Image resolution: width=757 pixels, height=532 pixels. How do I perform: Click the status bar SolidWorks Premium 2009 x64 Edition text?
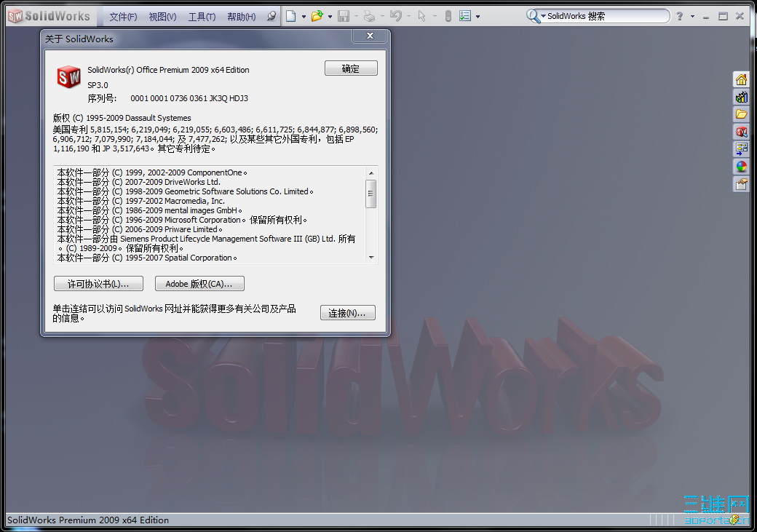(88, 520)
